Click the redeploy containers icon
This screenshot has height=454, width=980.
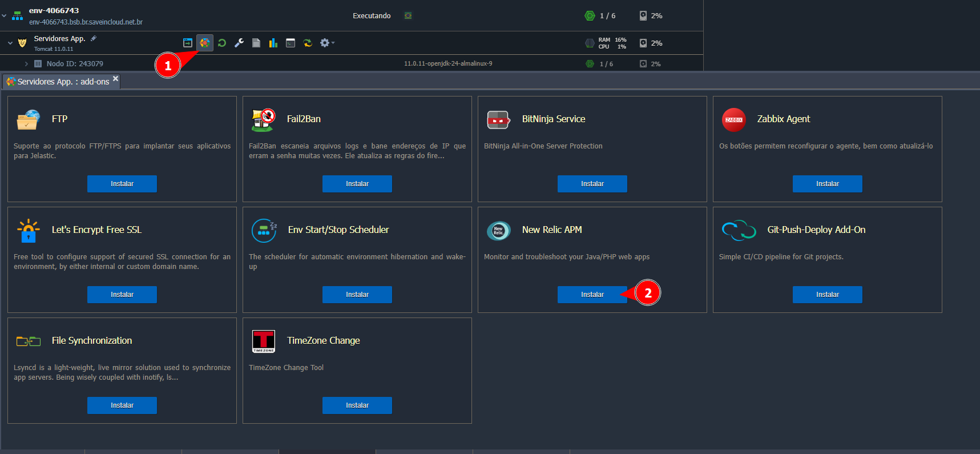(308, 43)
